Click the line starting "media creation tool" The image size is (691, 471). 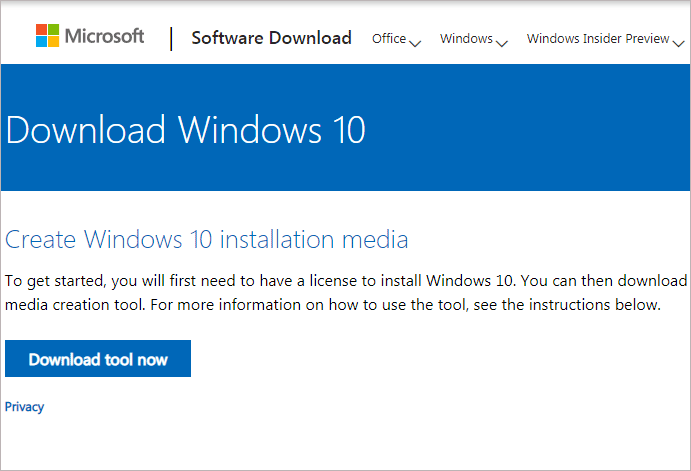tap(333, 304)
